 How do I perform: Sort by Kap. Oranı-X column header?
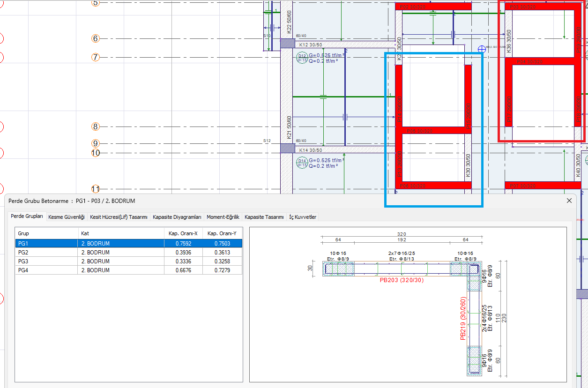coord(183,233)
